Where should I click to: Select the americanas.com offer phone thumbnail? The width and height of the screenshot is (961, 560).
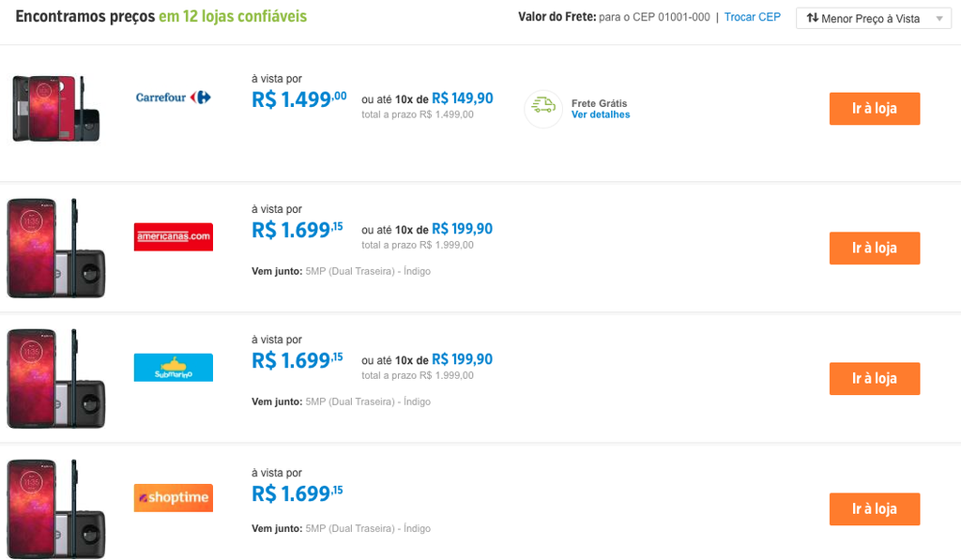tap(56, 249)
